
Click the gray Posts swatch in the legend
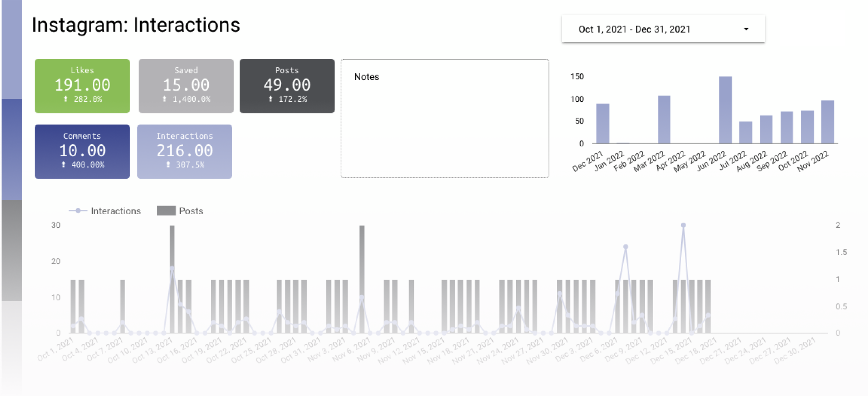coord(166,211)
